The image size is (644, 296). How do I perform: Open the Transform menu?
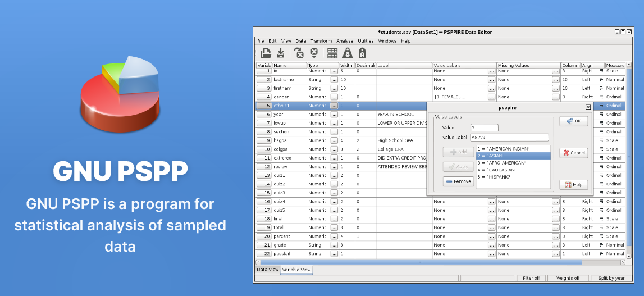pyautogui.click(x=321, y=41)
